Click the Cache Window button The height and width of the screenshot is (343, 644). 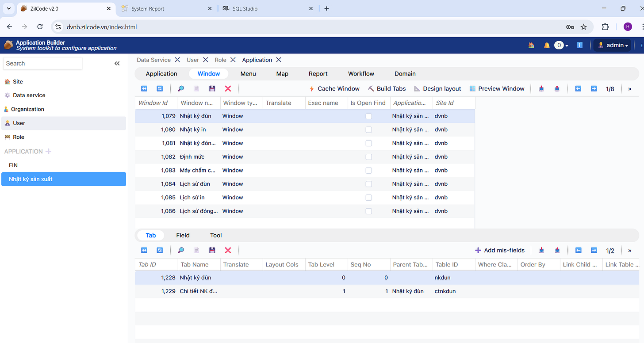[x=334, y=88]
